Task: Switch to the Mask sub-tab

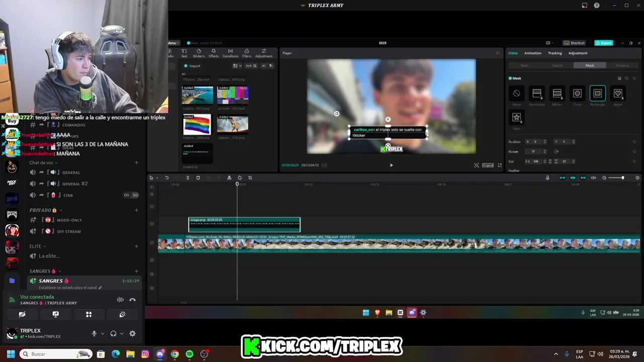Action: pos(590,65)
